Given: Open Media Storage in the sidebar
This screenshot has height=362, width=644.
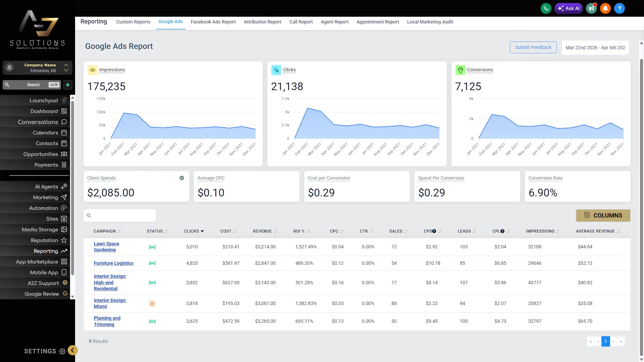Looking at the screenshot, I should click(x=40, y=230).
